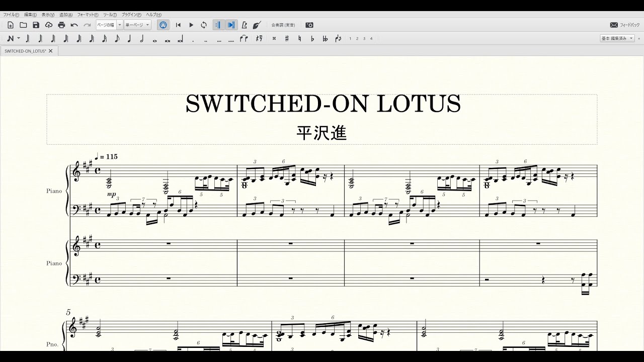Image resolution: width=644 pixels, height=362 pixels.
Task: Select voice 1
Action: 351,38
